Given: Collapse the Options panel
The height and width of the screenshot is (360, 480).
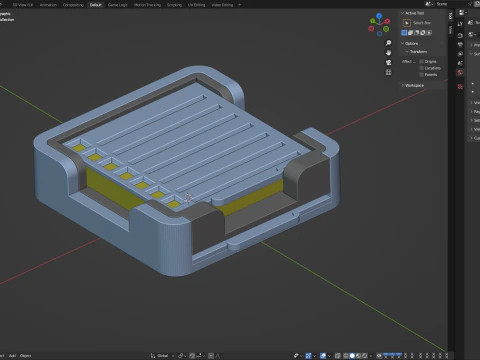Looking at the screenshot, I should click(402, 43).
